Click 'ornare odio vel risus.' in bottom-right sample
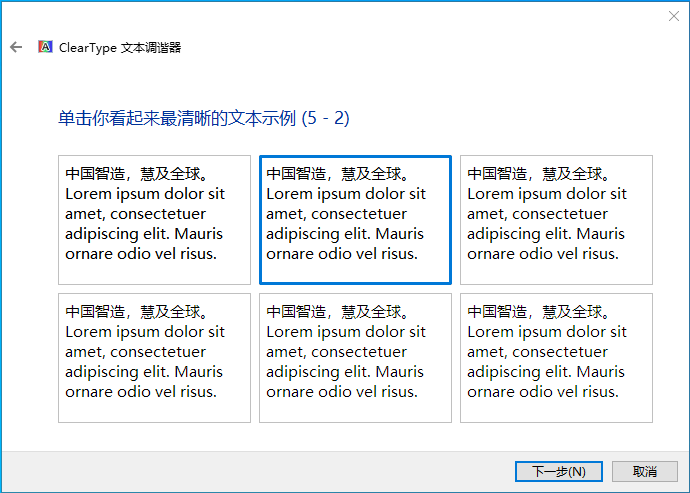 point(543,392)
